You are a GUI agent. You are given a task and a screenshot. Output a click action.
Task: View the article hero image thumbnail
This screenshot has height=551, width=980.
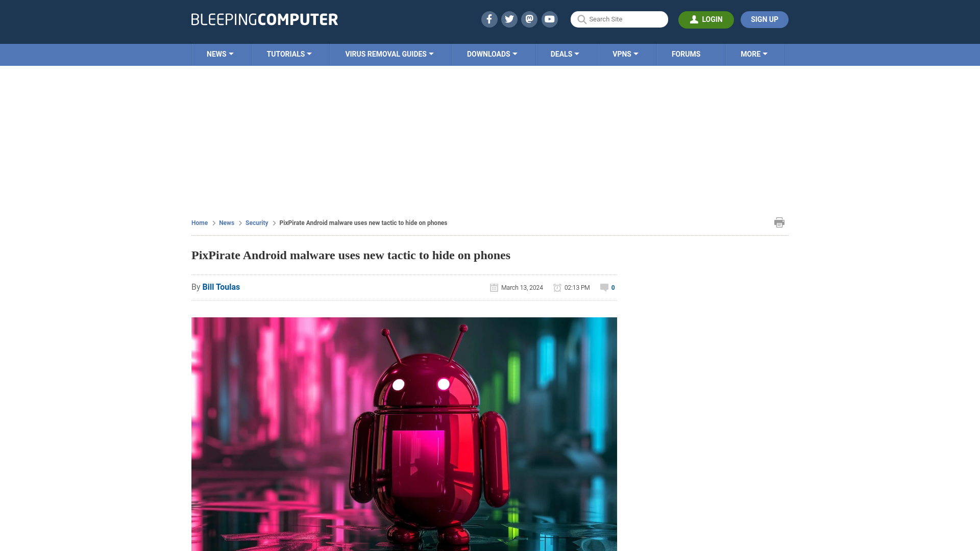click(x=404, y=434)
